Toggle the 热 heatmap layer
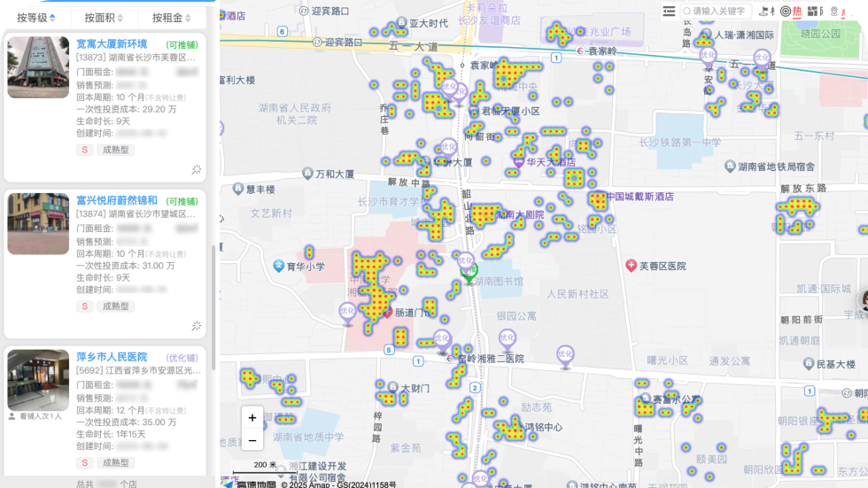 (x=797, y=11)
